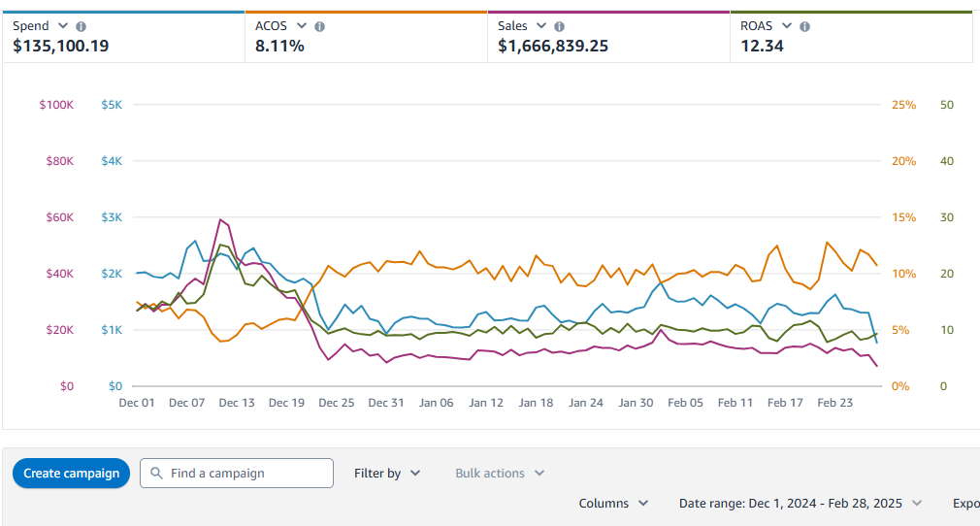Click the magenta sales peak near Dec 11
980x526 pixels.
click(x=220, y=220)
